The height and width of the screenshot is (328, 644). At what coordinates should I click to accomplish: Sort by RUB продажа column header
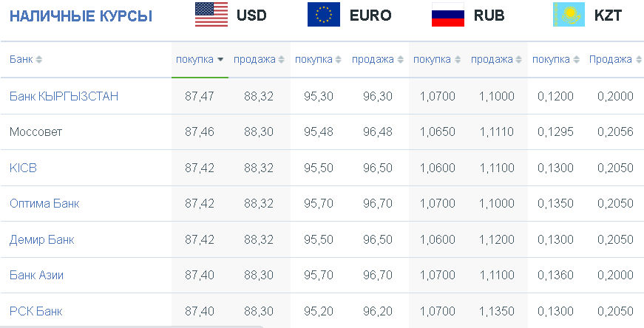pyautogui.click(x=496, y=60)
